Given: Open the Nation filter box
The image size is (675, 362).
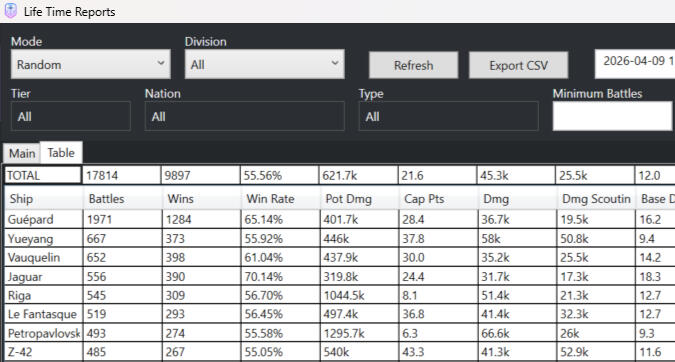Looking at the screenshot, I should pyautogui.click(x=245, y=116).
